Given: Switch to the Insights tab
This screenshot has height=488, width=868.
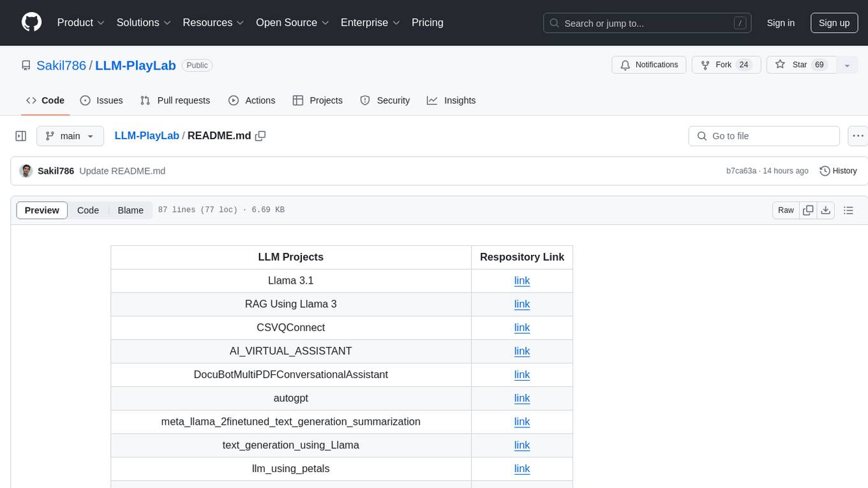Looking at the screenshot, I should (x=451, y=100).
